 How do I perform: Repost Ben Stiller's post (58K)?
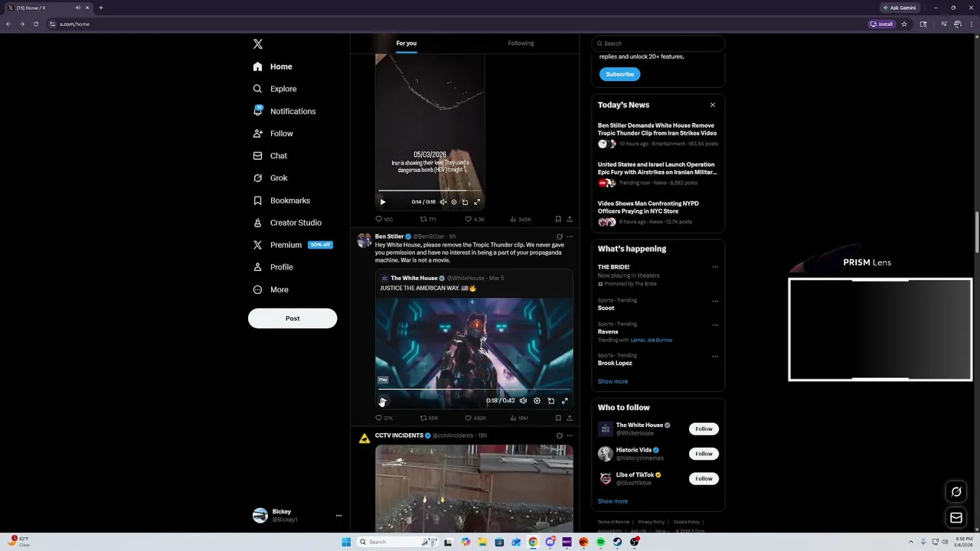click(429, 419)
